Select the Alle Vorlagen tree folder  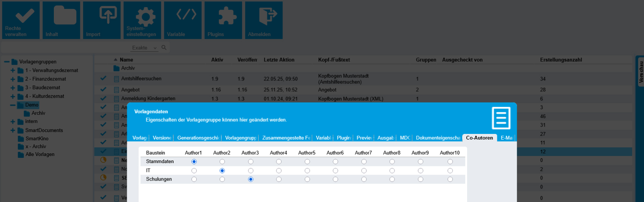[x=40, y=154]
